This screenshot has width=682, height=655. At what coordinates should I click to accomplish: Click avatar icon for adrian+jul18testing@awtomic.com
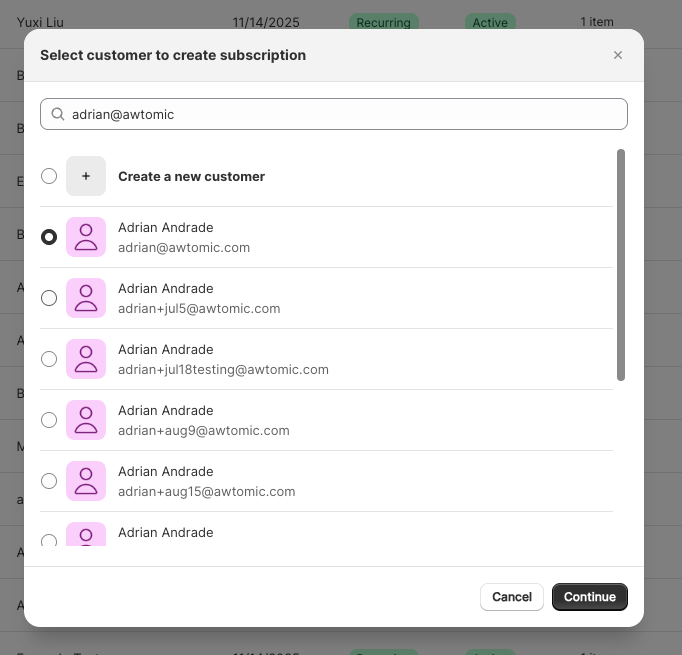pyautogui.click(x=86, y=359)
